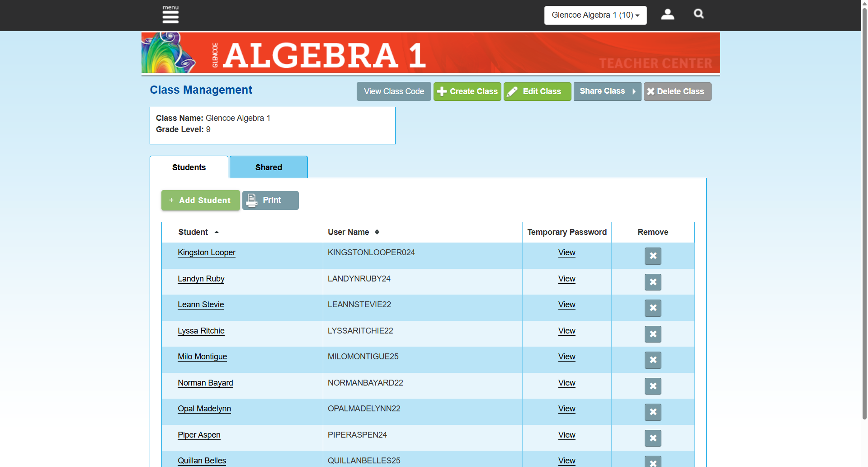Screen dimensions: 868x467
Task: Open Quillan Belles's student profile
Action: (x=202, y=461)
